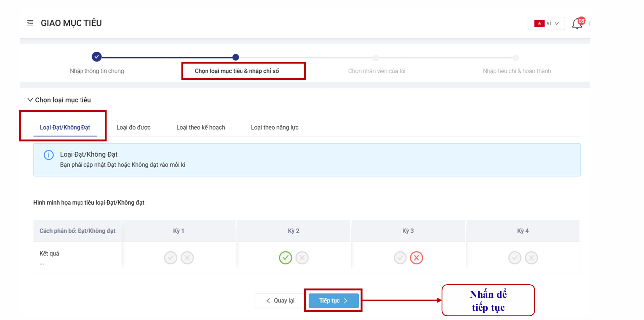Click the current step dot on progress bar
Viewport: 644px width, 320px height.
236,57
